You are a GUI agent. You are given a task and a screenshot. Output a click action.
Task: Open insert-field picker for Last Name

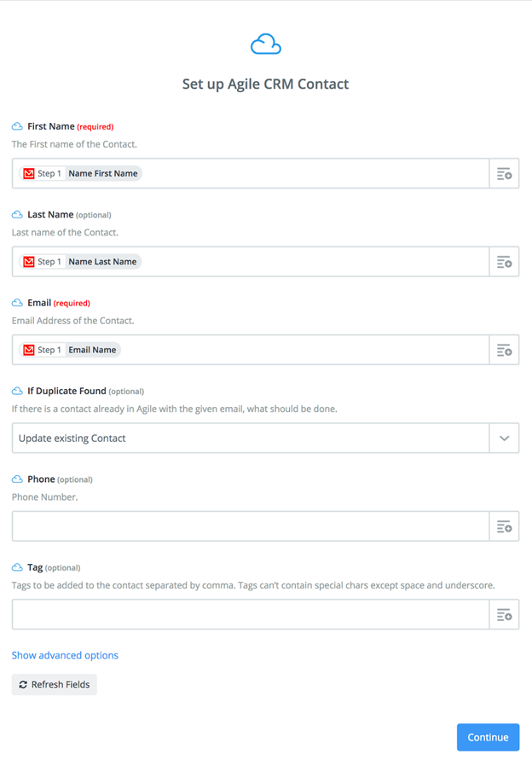click(x=504, y=262)
